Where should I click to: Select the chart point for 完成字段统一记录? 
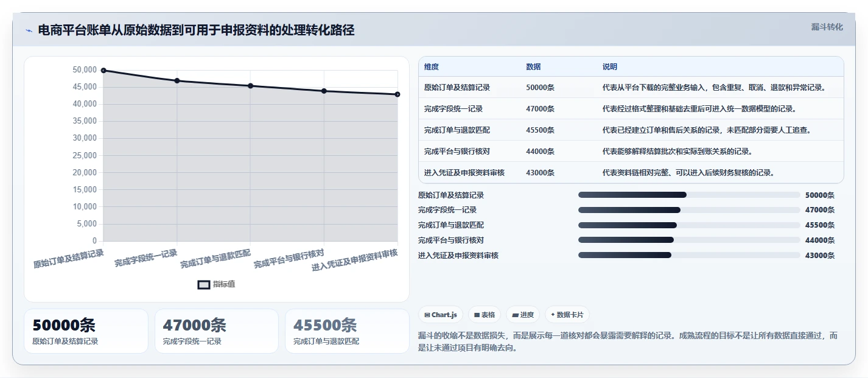pos(177,80)
